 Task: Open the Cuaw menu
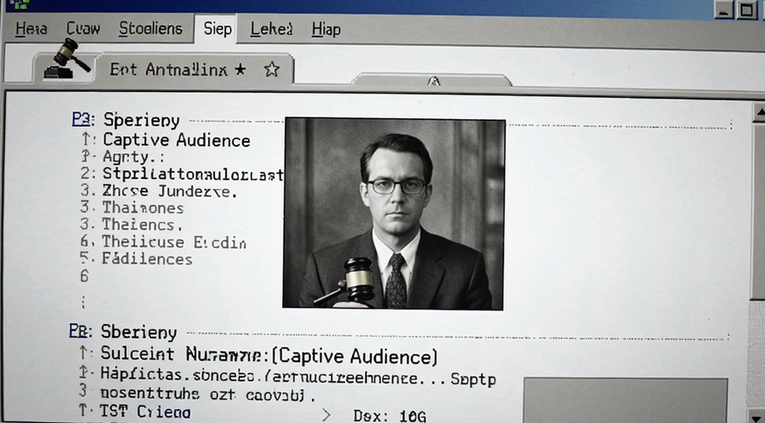click(83, 29)
